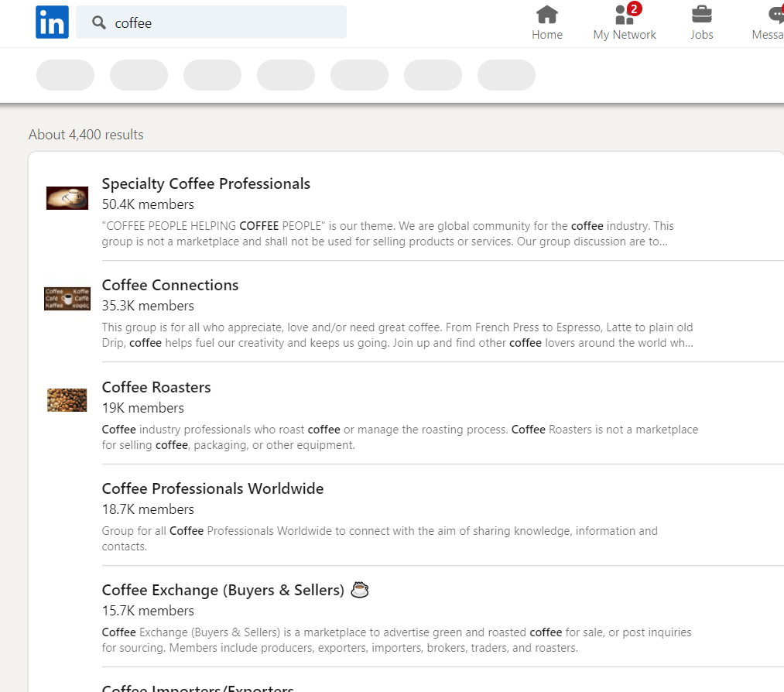Open Coffee Roasters group link
The height and width of the screenshot is (692, 784).
156,387
